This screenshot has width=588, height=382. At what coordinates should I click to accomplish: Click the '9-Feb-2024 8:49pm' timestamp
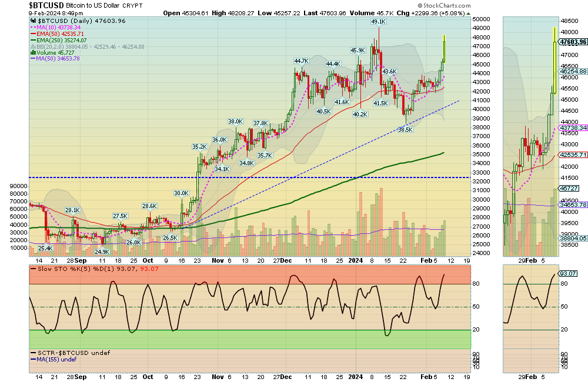coord(56,13)
